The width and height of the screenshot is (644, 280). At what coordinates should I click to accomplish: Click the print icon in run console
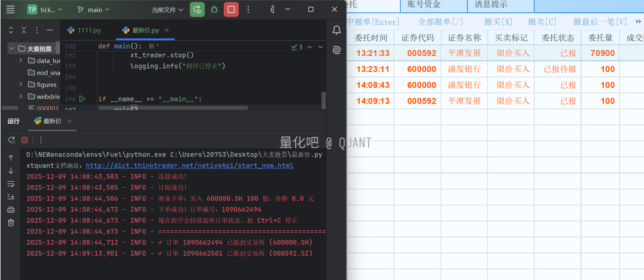point(11,210)
